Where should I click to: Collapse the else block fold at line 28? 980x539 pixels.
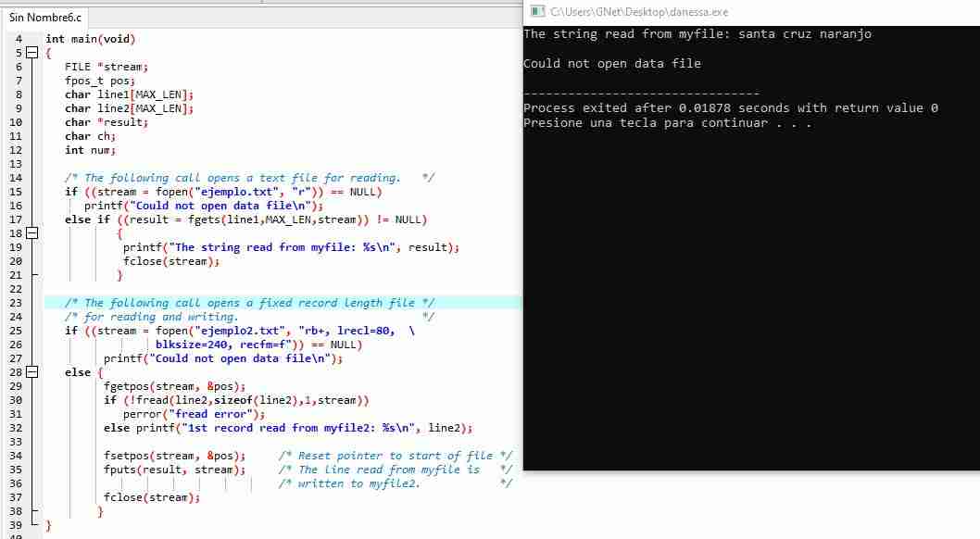[x=31, y=372]
